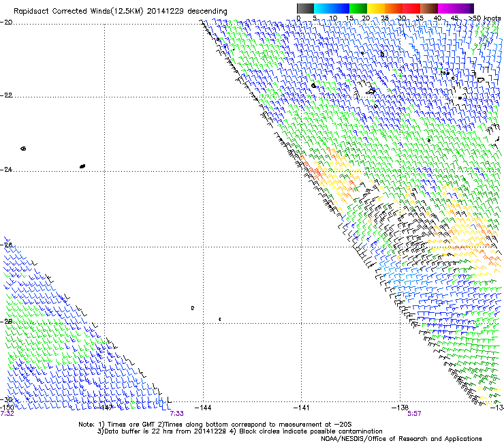Click the '>50 knots' legend label

click(484, 18)
